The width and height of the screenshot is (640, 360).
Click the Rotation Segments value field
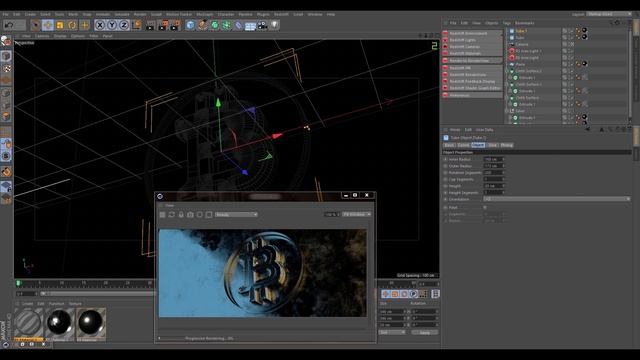(x=492, y=173)
